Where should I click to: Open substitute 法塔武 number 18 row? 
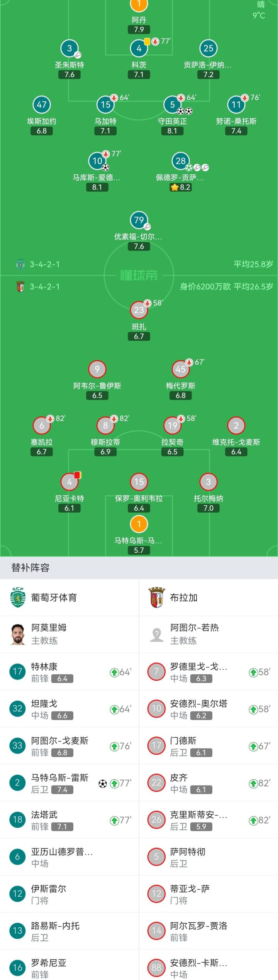pyautogui.click(x=69, y=820)
